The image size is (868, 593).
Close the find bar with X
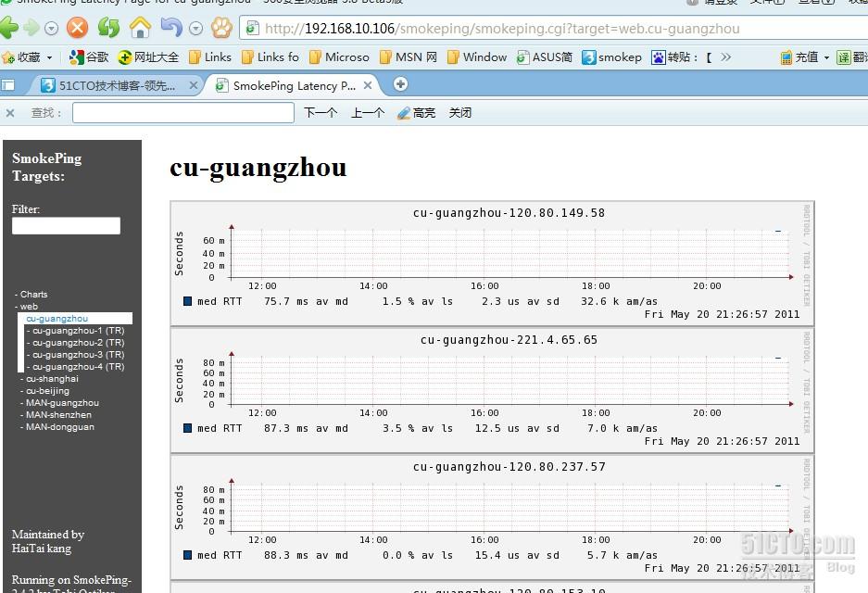click(10, 113)
